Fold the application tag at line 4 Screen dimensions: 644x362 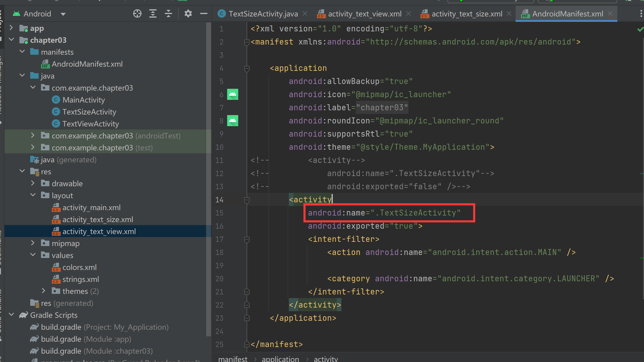coord(247,68)
